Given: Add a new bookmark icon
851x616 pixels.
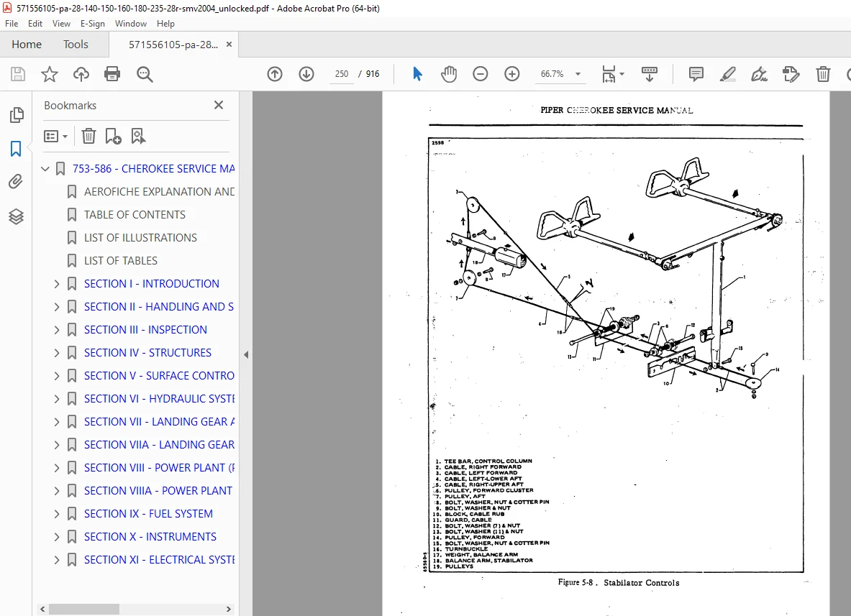Looking at the screenshot, I should click(x=113, y=136).
